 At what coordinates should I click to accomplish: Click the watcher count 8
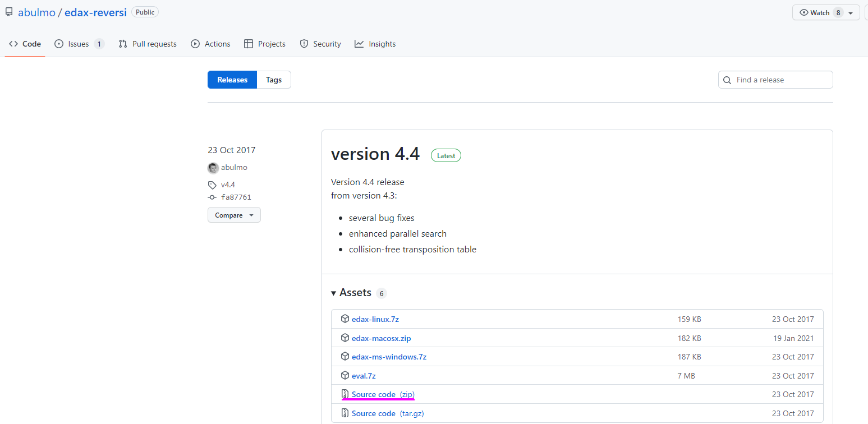(x=838, y=12)
